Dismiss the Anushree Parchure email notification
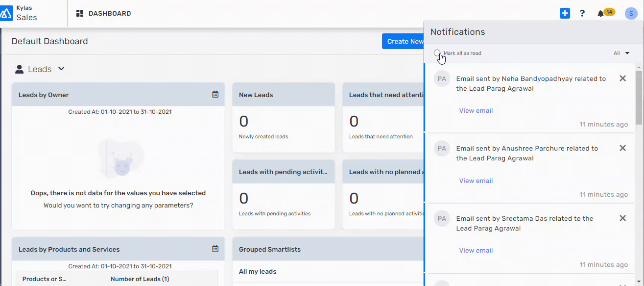This screenshot has width=644, height=286. (622, 148)
